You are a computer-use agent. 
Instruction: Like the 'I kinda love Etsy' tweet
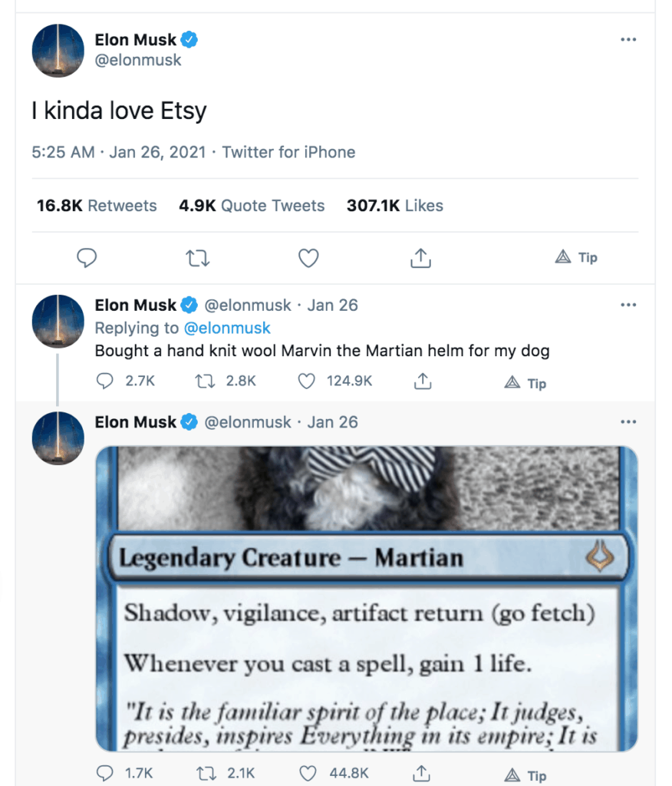pyautogui.click(x=308, y=258)
